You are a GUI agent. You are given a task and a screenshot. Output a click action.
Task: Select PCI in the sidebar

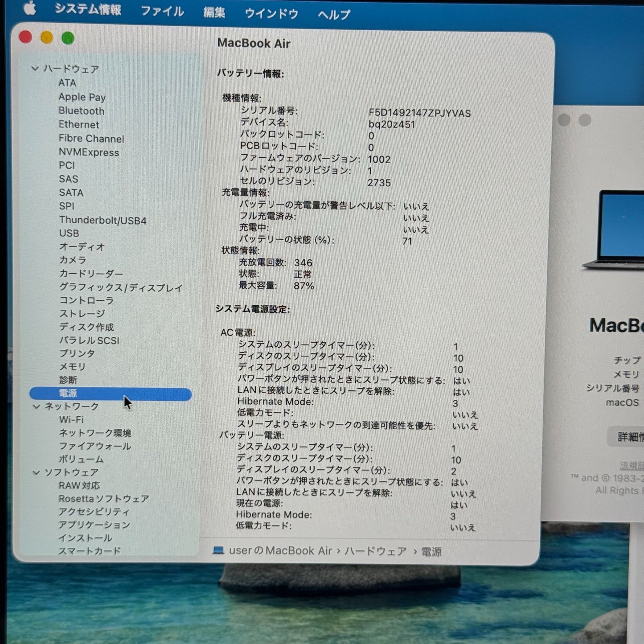(67, 165)
